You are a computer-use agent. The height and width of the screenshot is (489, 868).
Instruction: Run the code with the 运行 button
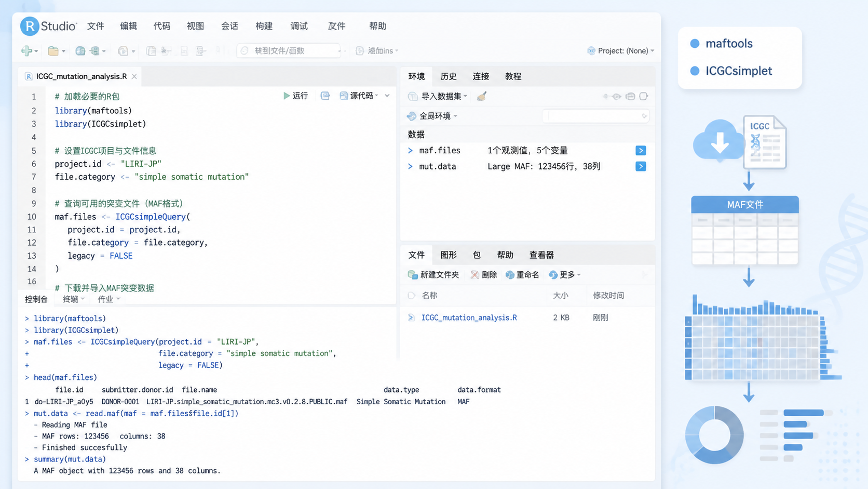(295, 96)
